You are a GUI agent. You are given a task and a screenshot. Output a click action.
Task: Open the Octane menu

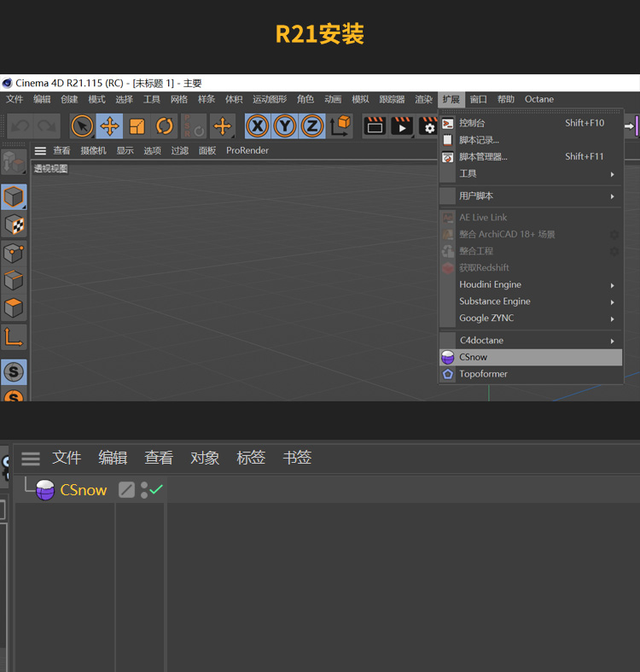tap(539, 99)
